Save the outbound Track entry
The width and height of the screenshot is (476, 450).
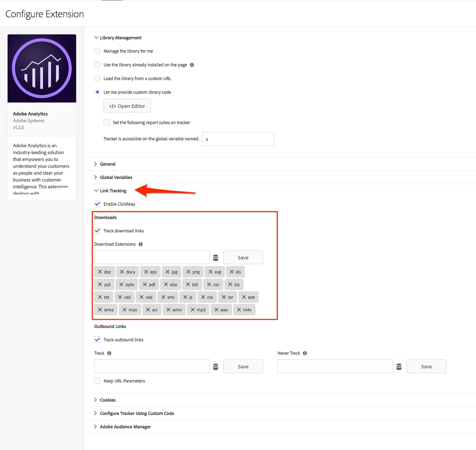[243, 367]
